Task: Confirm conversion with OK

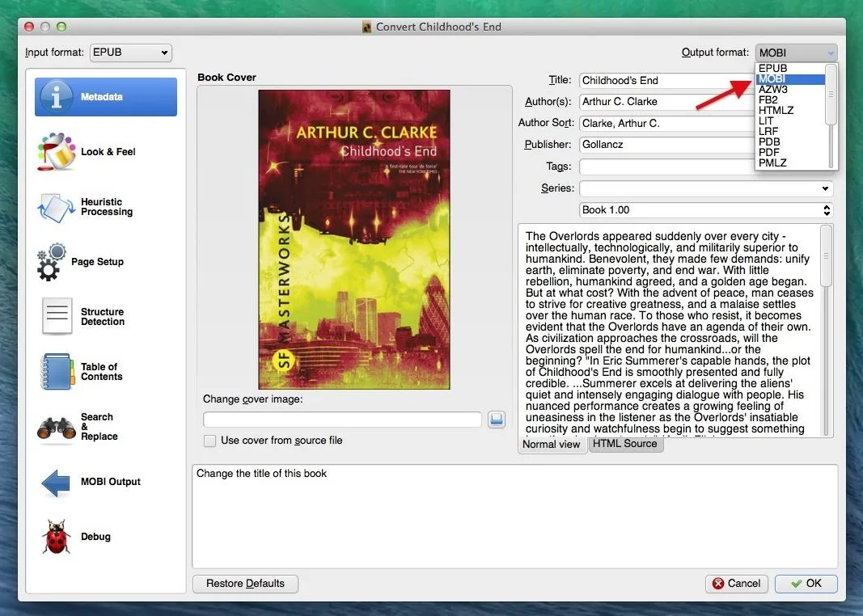Action: click(806, 584)
